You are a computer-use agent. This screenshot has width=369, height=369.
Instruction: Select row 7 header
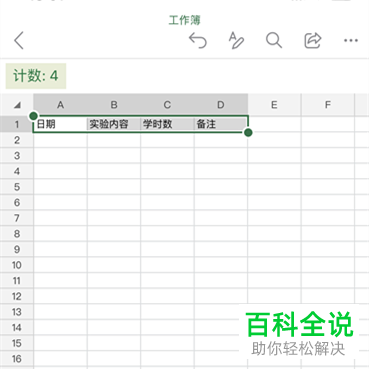17,218
